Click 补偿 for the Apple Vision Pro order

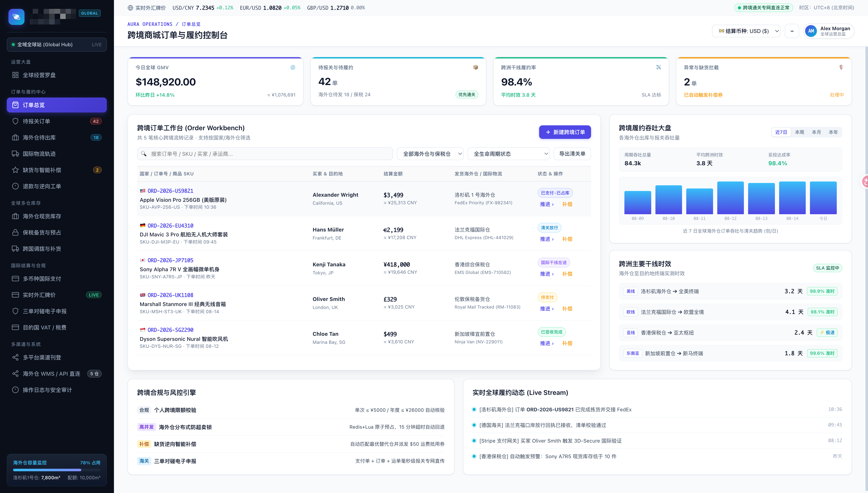pos(567,204)
